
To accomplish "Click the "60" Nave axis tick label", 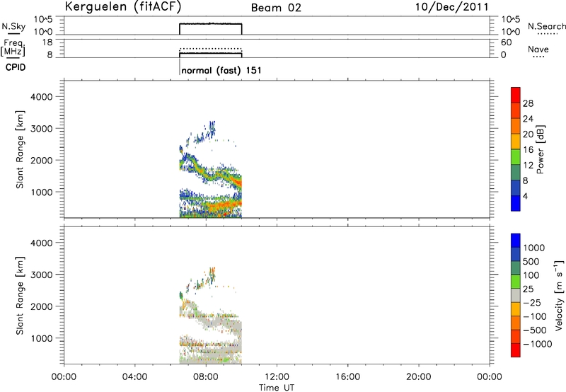I will [506, 42].
